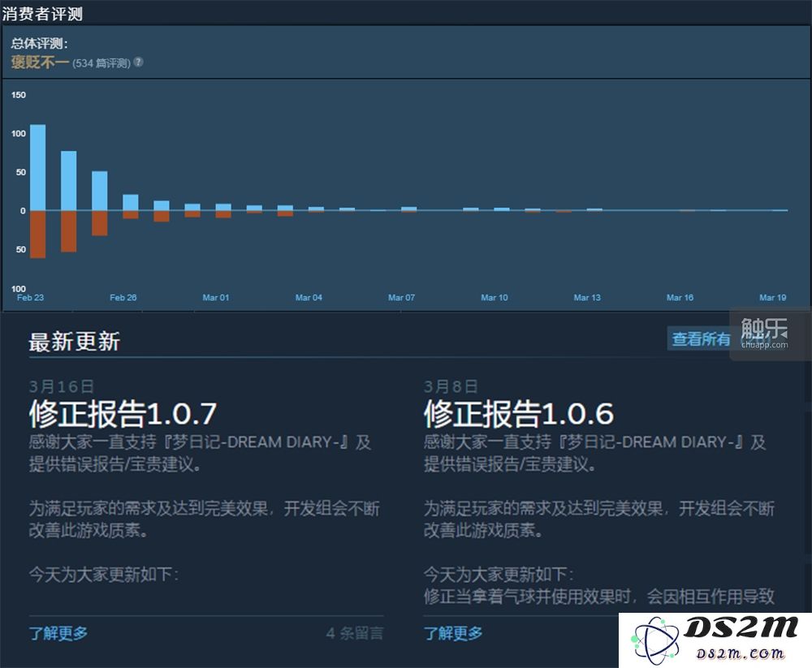The image size is (812, 668).
Task: Click the Mar 13 axis label
Action: [x=587, y=297]
